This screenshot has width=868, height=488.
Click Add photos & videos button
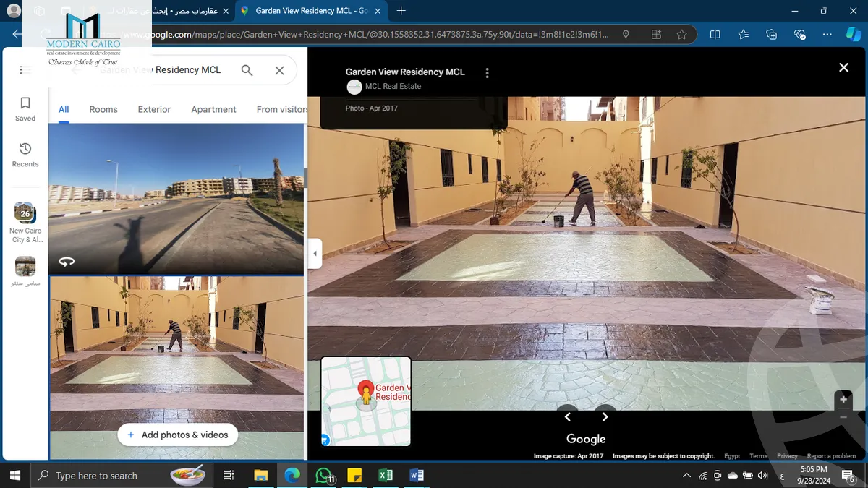pos(178,435)
